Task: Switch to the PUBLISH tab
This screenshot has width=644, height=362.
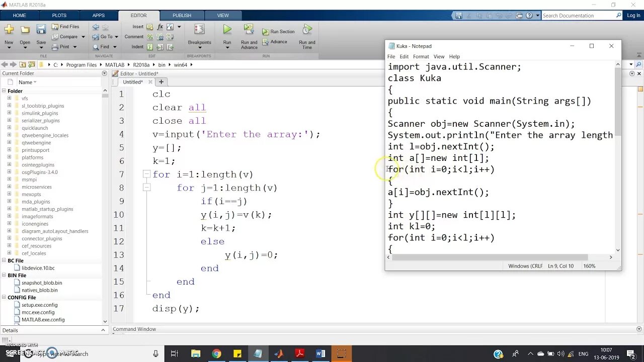Action: click(182, 16)
